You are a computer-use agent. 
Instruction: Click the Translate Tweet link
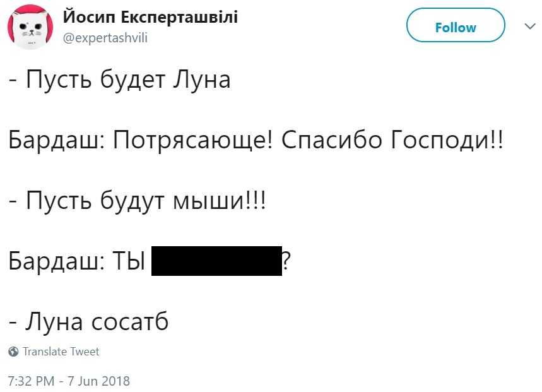click(x=61, y=352)
